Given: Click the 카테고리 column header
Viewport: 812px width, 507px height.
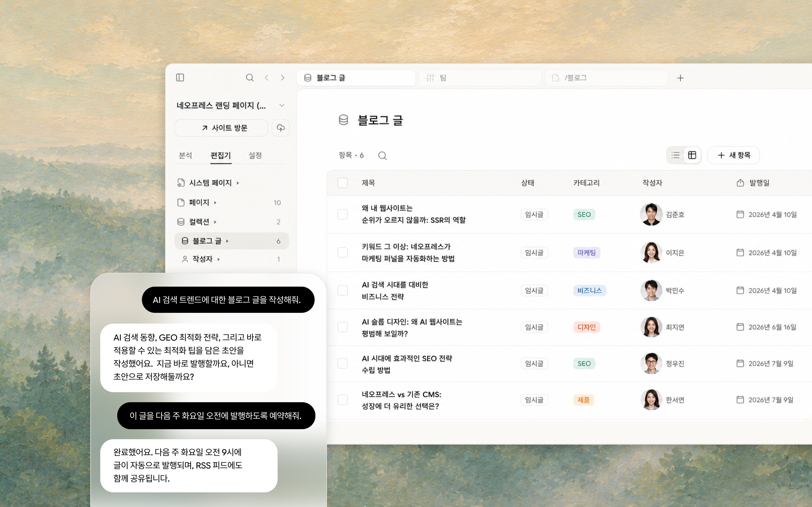Looking at the screenshot, I should [x=586, y=183].
